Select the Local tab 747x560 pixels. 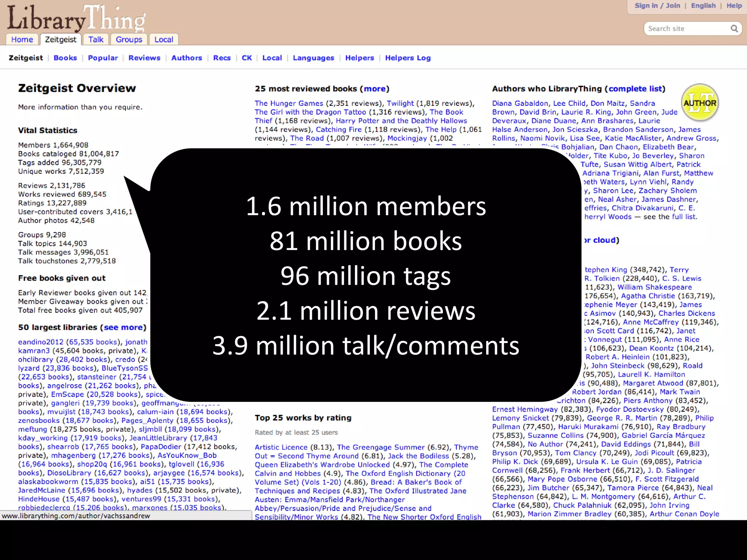(163, 40)
